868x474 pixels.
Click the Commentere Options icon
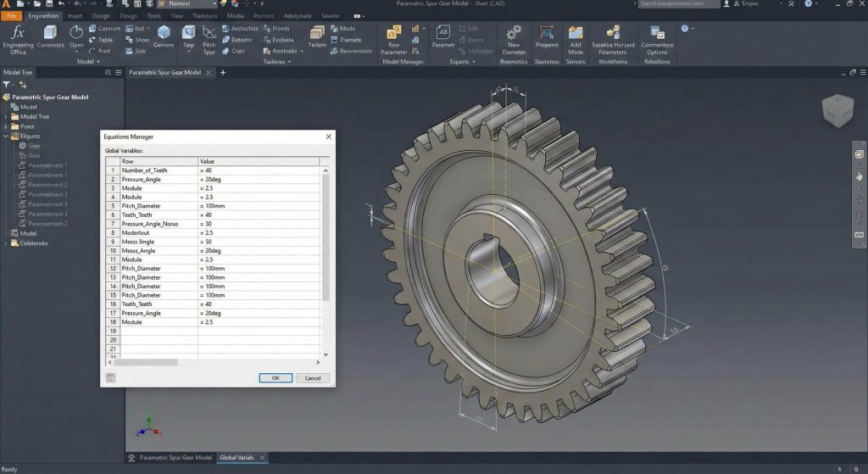(x=657, y=32)
